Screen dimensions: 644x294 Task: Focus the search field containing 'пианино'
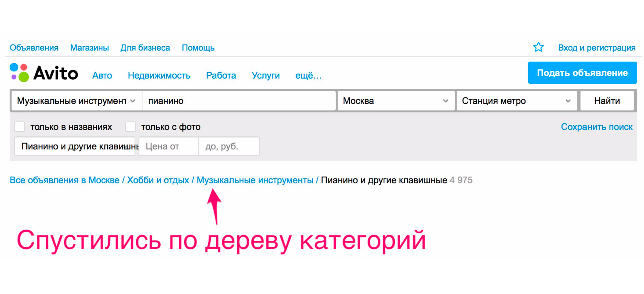239,101
